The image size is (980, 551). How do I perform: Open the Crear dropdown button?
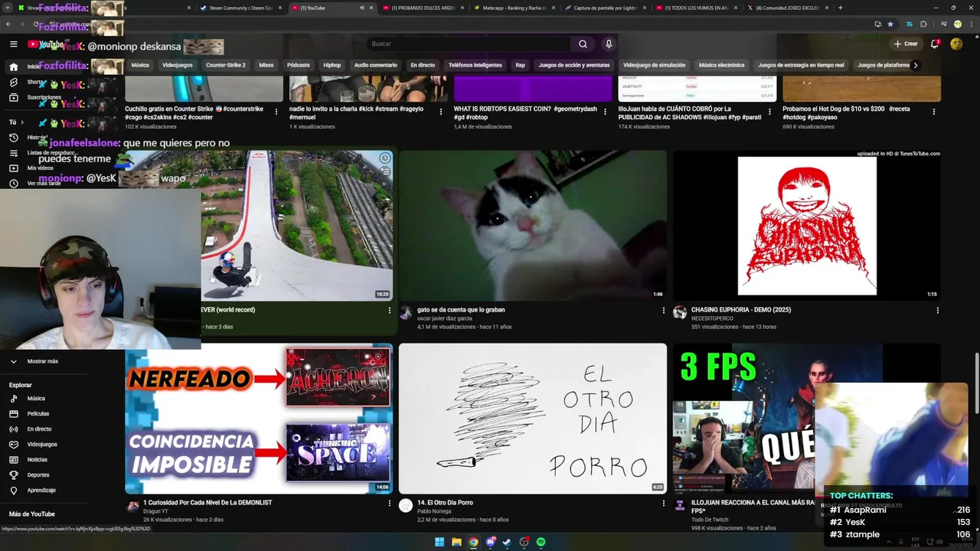coord(905,44)
